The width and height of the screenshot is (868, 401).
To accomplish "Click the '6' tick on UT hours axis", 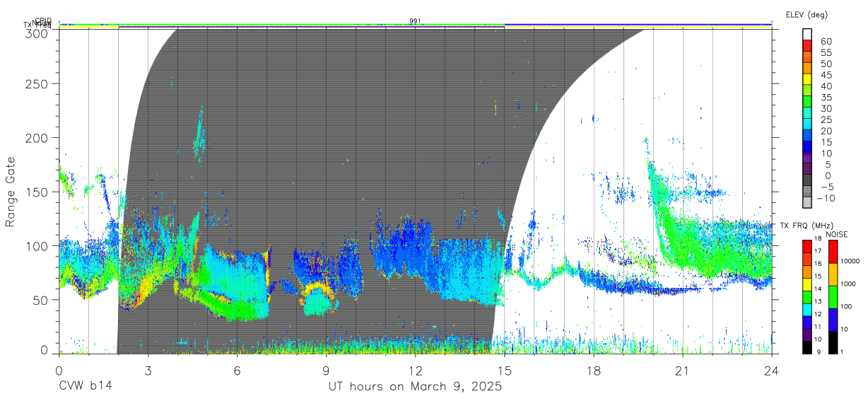I will (237, 370).
